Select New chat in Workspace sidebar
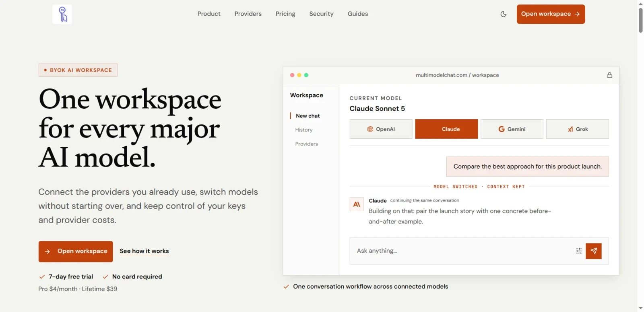Image resolution: width=644 pixels, height=312 pixels. (x=308, y=116)
